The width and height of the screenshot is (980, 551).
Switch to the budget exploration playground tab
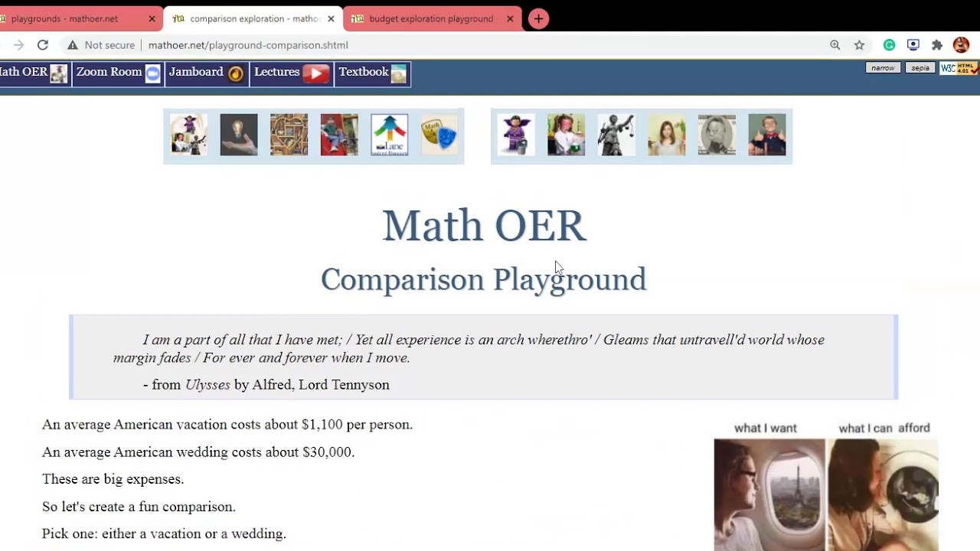tap(433, 18)
